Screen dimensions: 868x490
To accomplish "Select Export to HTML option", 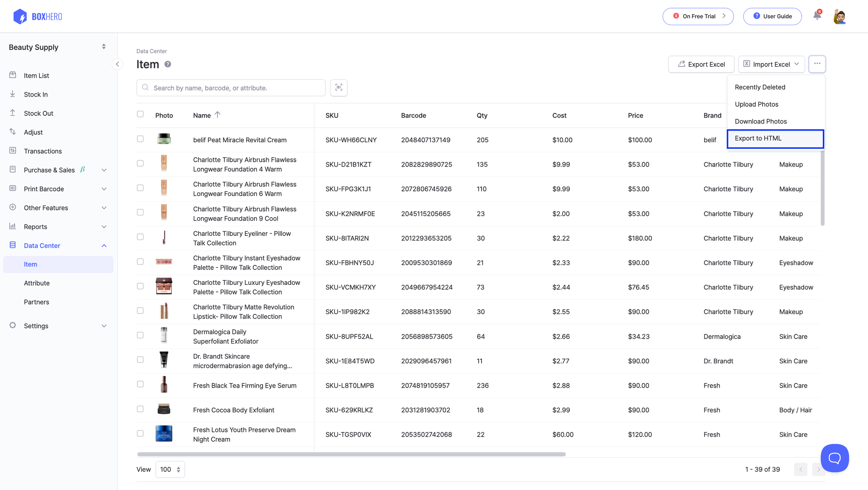I will click(776, 138).
